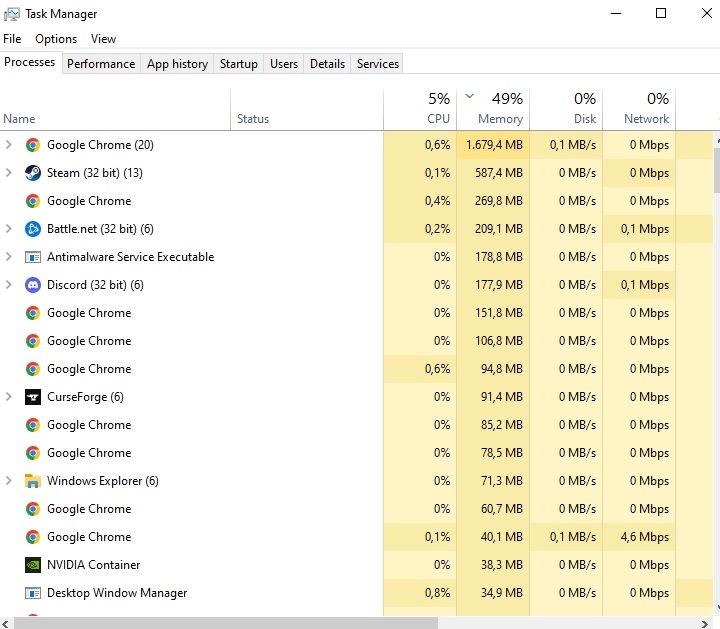
Task: Click the vertical scrollbar thumb
Action: [x=717, y=170]
